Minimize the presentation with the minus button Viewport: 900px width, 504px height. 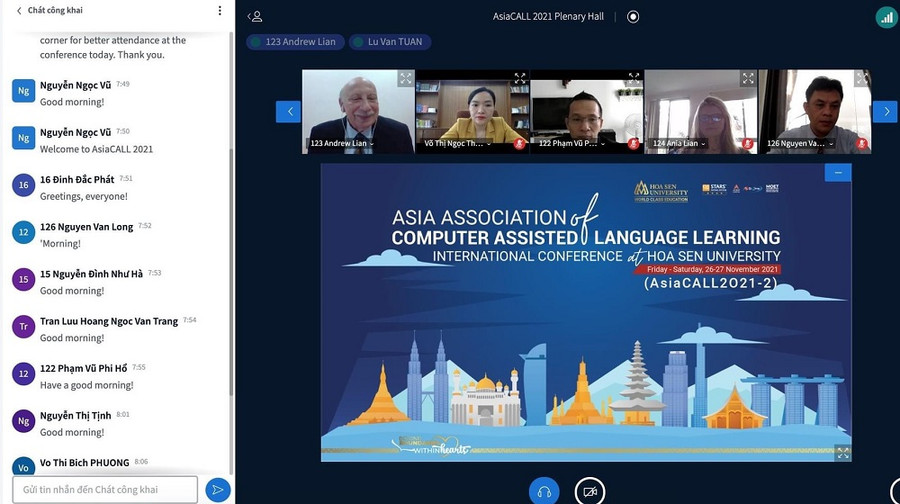pos(838,173)
